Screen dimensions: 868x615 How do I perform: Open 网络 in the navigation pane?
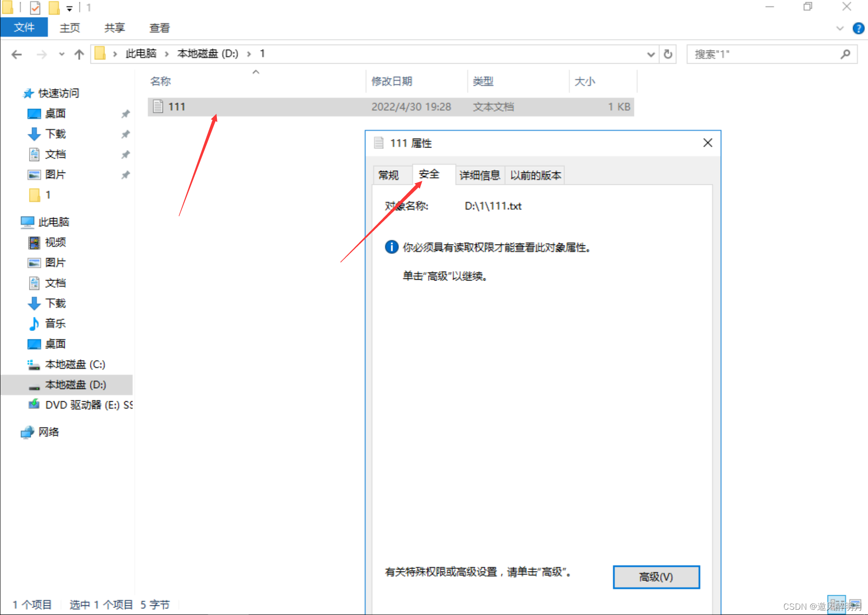[x=50, y=432]
